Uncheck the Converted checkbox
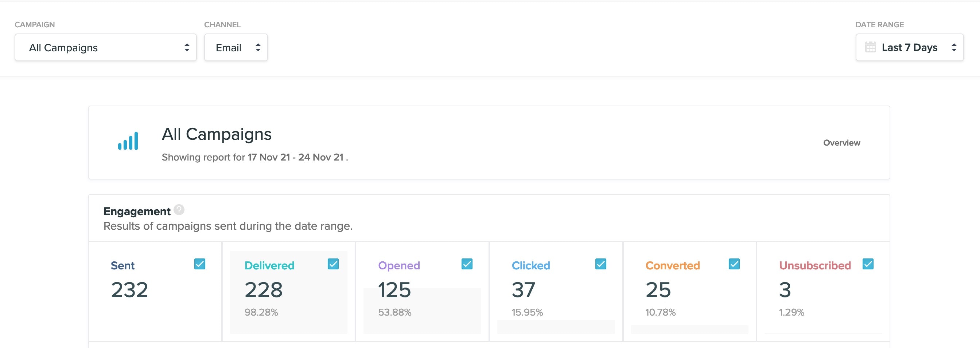This screenshot has height=348, width=980. coord(734,264)
